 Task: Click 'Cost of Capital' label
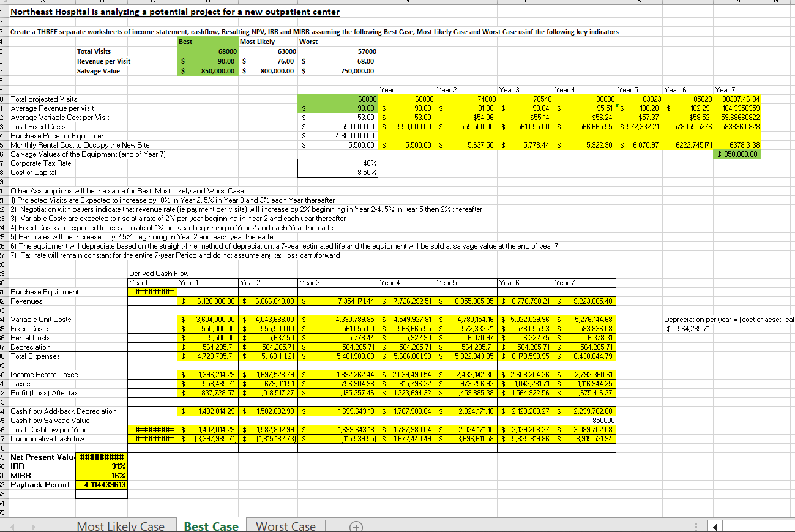[34, 173]
